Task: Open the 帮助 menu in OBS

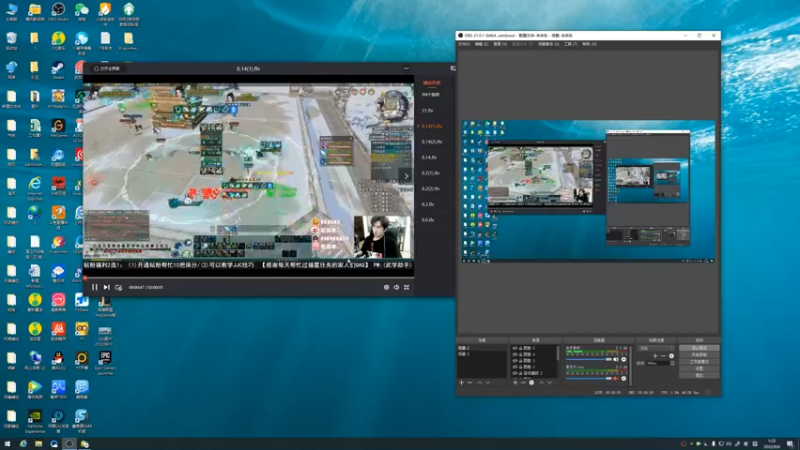Action: 589,44
